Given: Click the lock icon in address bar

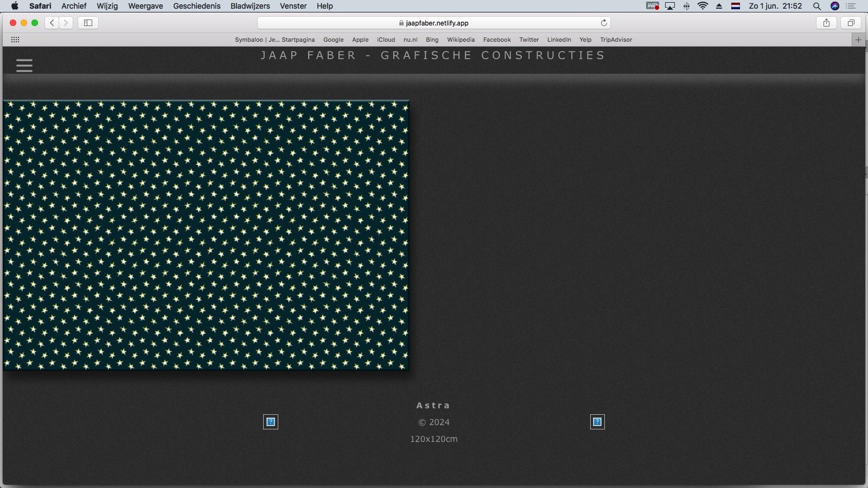Looking at the screenshot, I should (x=401, y=23).
